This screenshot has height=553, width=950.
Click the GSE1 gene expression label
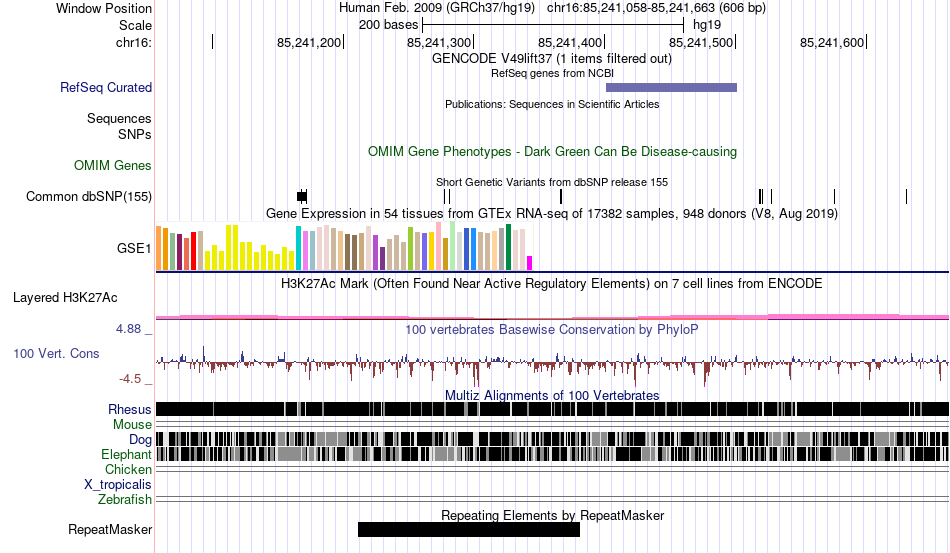pyautogui.click(x=134, y=248)
